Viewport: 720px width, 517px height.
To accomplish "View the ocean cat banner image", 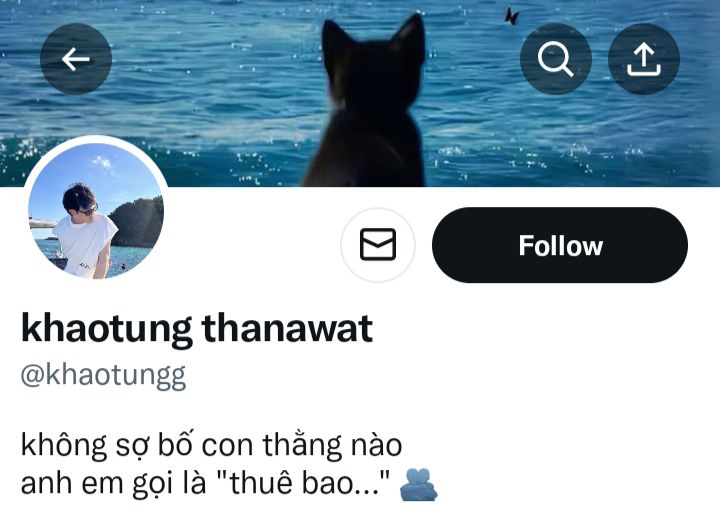I will pyautogui.click(x=360, y=93).
